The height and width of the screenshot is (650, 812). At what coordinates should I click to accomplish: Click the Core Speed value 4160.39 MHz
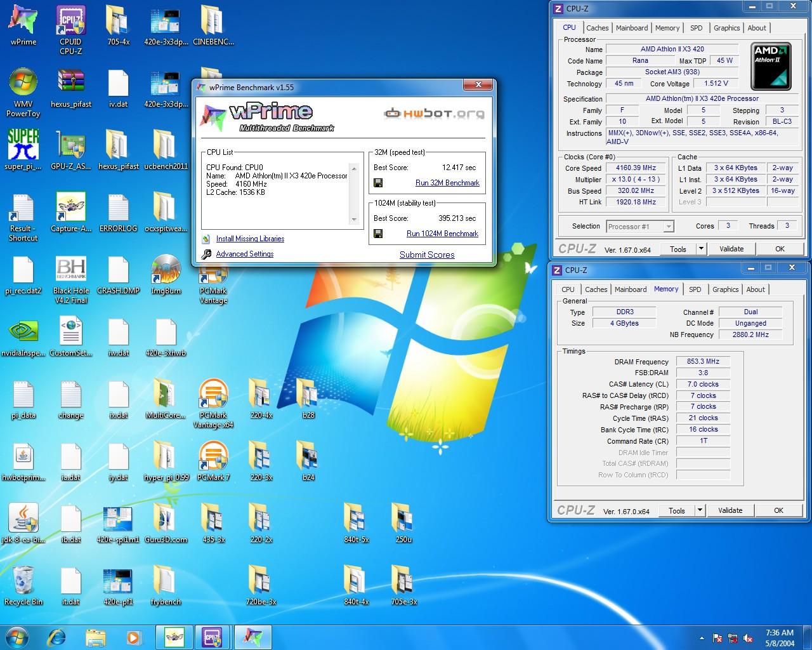point(635,168)
